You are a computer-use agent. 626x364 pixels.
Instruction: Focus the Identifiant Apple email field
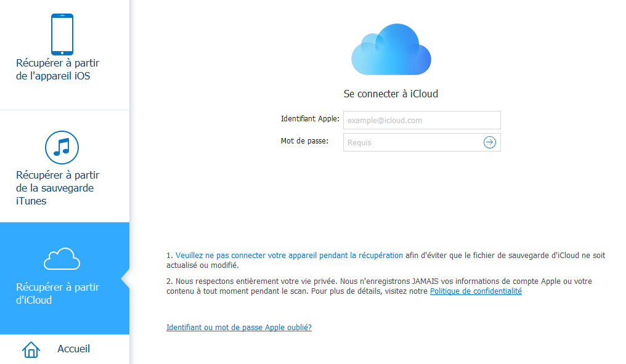click(x=421, y=120)
